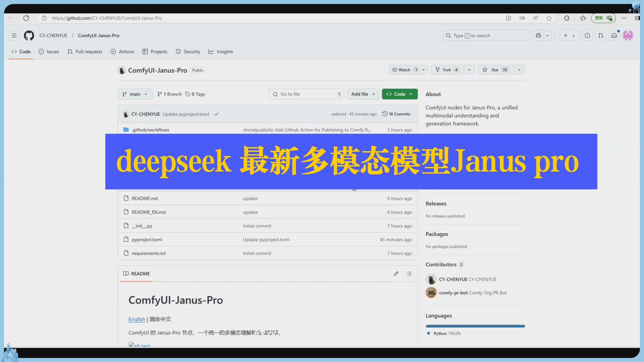The height and width of the screenshot is (362, 644).
Task: Open the Copilot dropdown arrow in header
Action: click(547, 36)
